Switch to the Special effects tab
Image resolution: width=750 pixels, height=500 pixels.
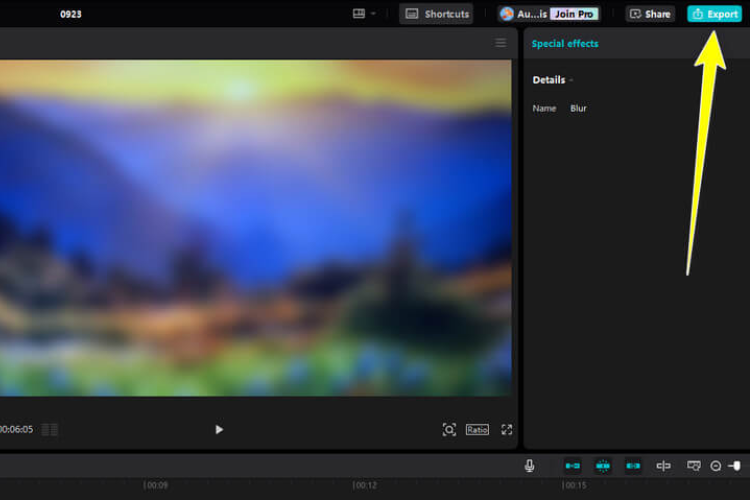tap(565, 44)
